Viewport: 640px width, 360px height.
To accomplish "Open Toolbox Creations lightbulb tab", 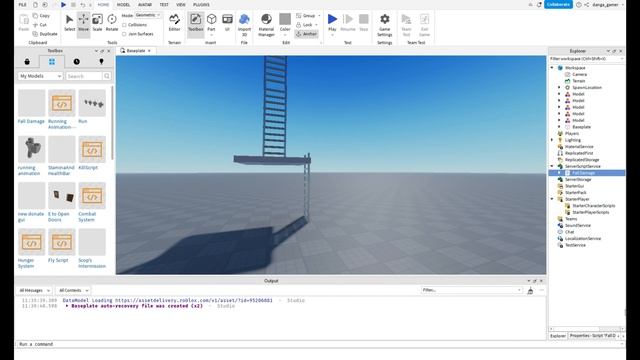I will tap(101, 62).
